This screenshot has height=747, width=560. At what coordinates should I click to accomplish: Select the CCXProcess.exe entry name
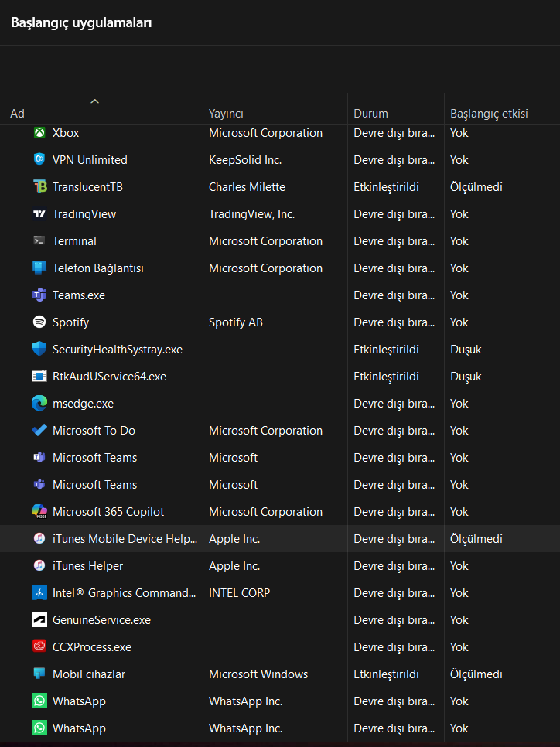click(92, 647)
